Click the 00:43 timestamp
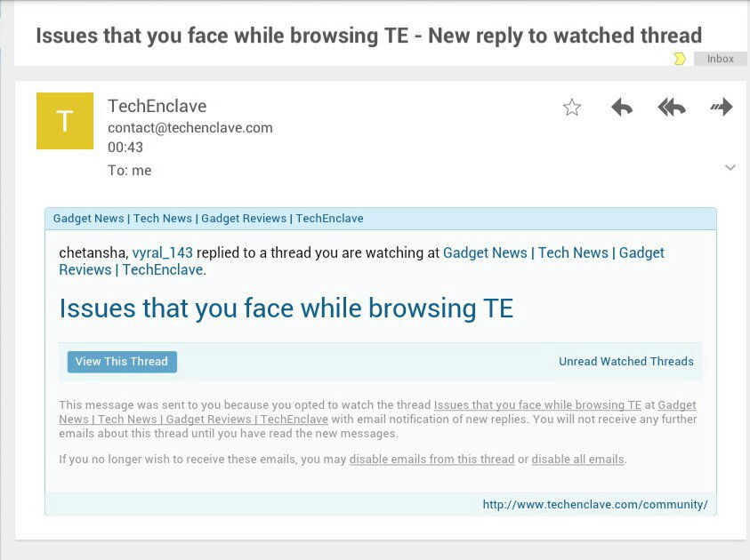The image size is (750, 560). pos(125,148)
